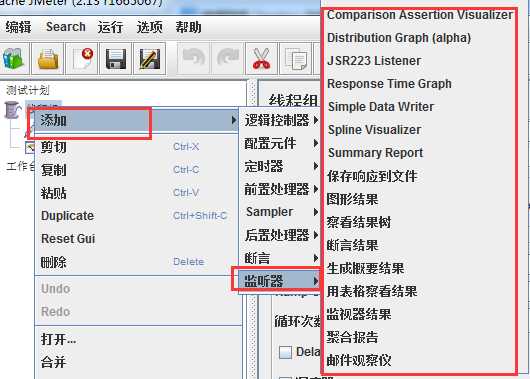Select Comparison Assertion Visualizer listener
The image size is (530, 379).
pos(420,15)
